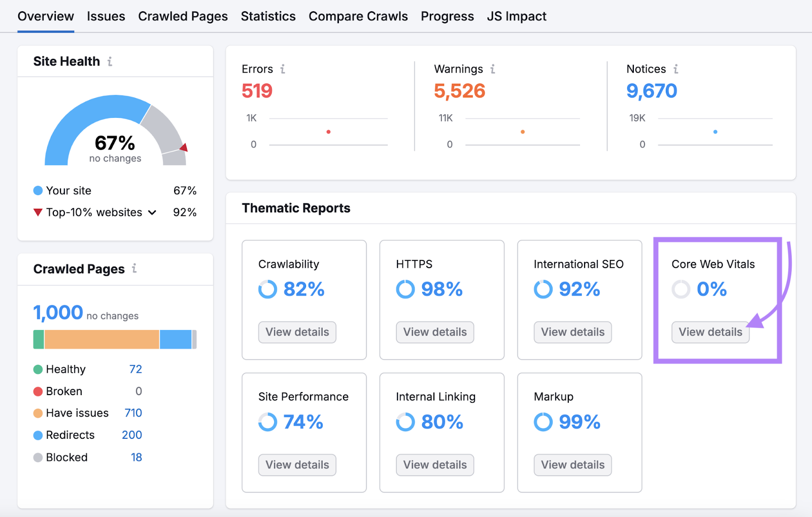Click the Crawled Pages info icon
The image size is (812, 517).
[134, 269]
